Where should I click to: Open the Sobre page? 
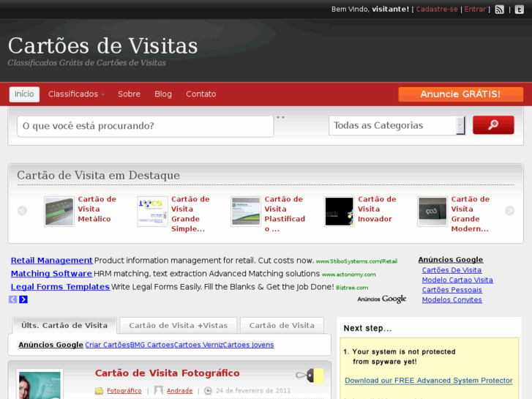pyautogui.click(x=129, y=94)
